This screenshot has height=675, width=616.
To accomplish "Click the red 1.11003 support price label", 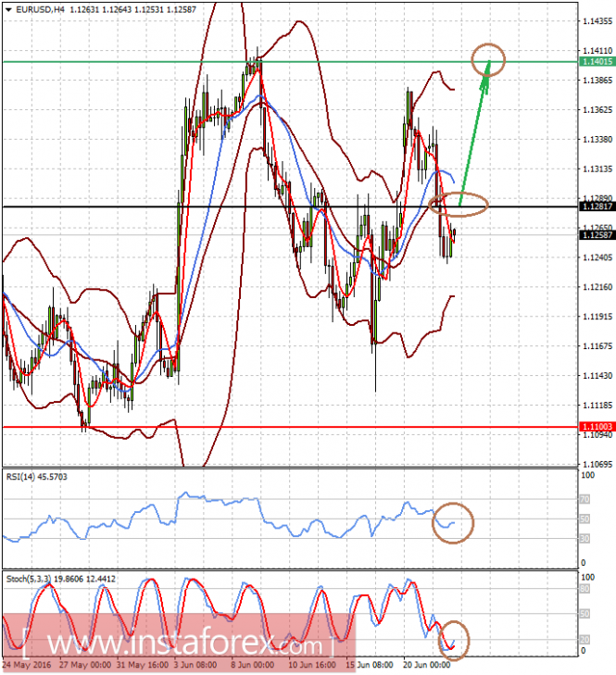I will (597, 427).
